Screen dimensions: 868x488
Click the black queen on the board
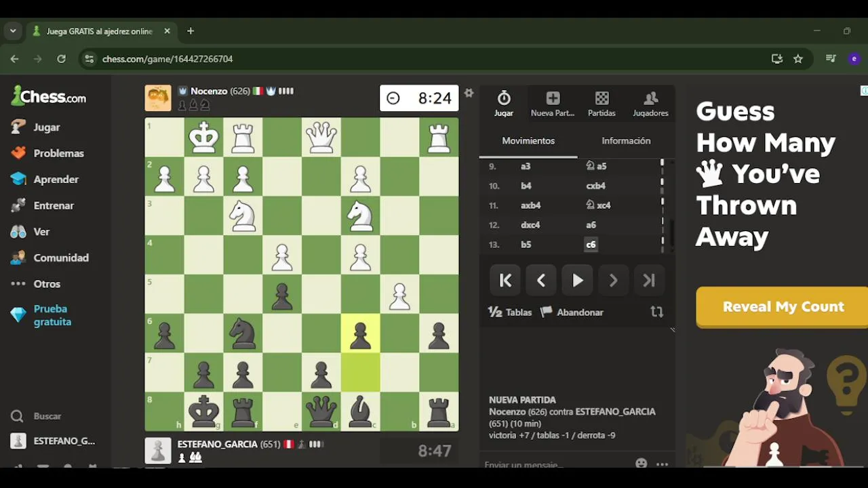point(321,411)
